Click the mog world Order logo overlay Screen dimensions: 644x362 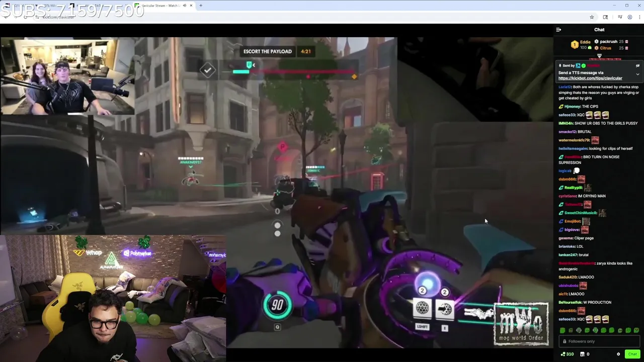point(521,324)
